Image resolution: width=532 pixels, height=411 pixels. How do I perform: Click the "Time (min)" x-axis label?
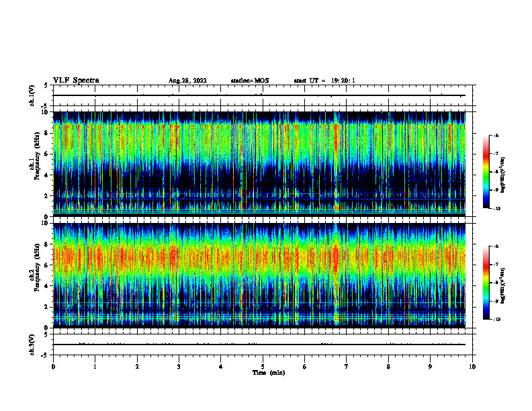tap(269, 373)
